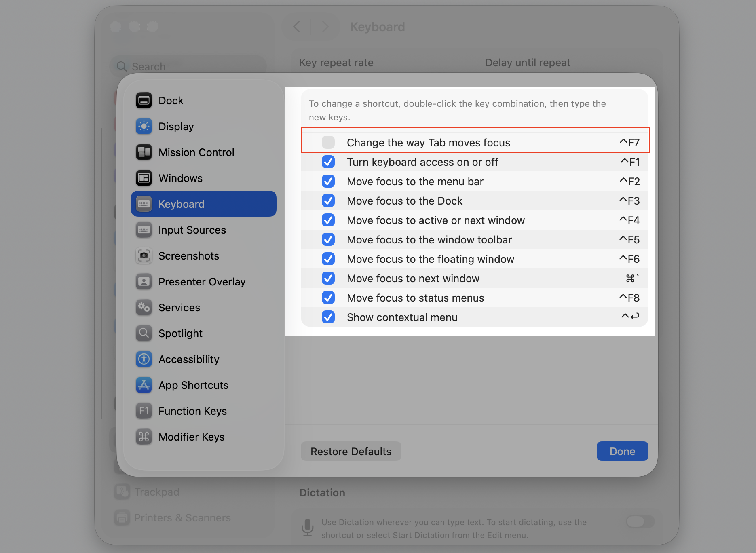Click the ^F3 shortcut for Dock focus
The height and width of the screenshot is (553, 756).
(629, 201)
